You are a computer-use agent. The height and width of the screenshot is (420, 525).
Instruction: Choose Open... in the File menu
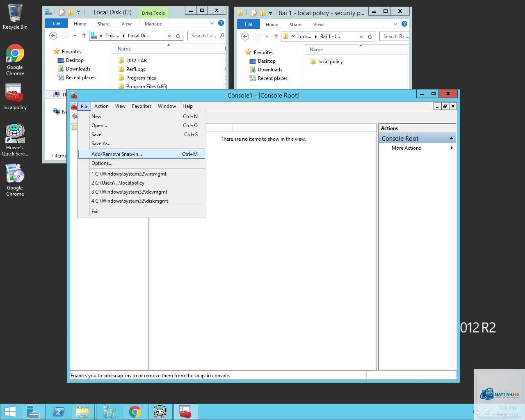click(142, 126)
